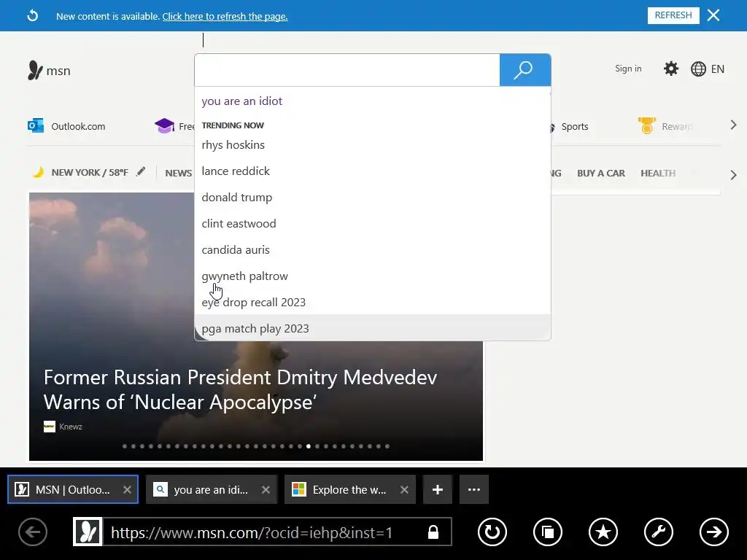
Task: Click the EN language label
Action: [x=718, y=69]
